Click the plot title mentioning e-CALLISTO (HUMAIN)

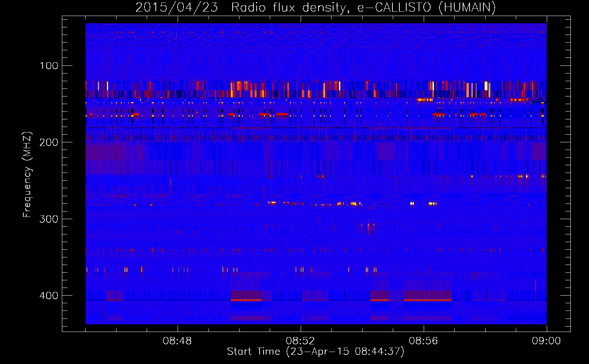pyautogui.click(x=316, y=7)
